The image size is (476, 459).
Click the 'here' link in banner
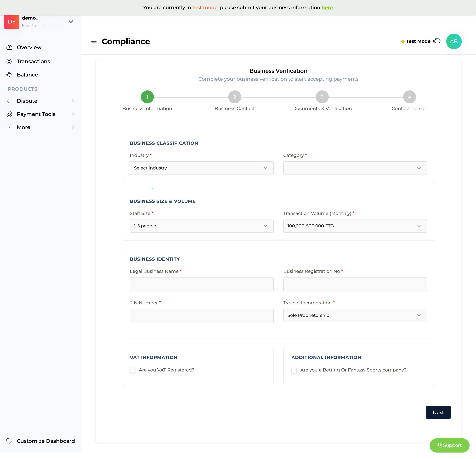[327, 7]
